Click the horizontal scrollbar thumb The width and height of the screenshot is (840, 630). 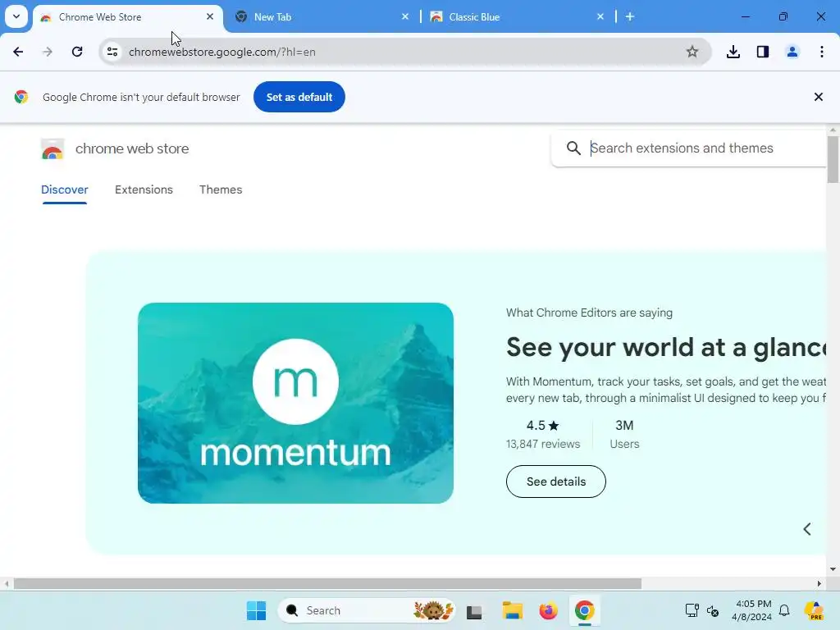point(327,584)
